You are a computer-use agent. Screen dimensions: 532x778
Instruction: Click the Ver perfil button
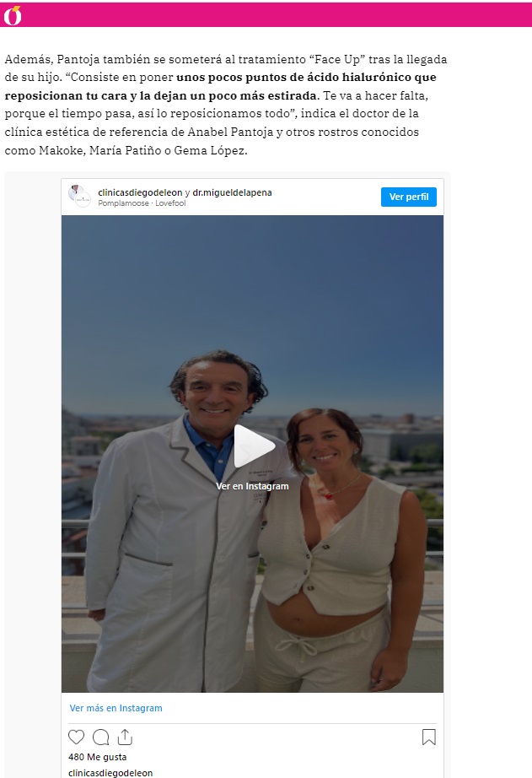click(409, 197)
